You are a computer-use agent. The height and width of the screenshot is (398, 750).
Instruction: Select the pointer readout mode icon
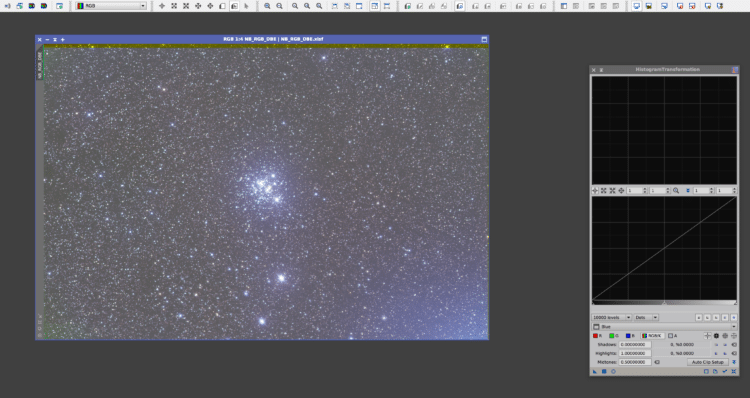tap(246, 6)
